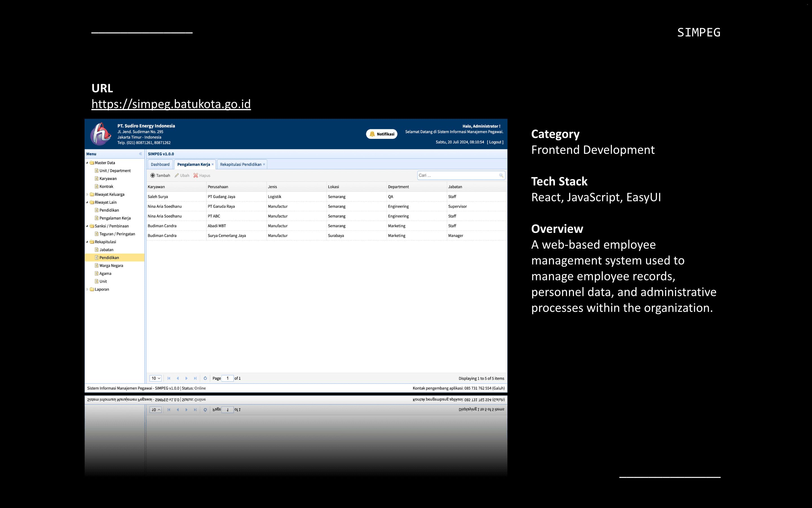Go to the previous page arrow
This screenshot has width=812, height=508.
click(178, 378)
